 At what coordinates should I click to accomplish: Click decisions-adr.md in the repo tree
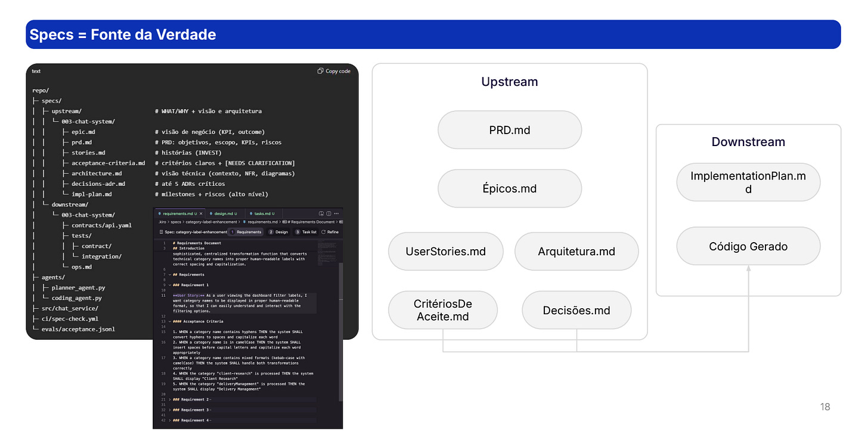[x=98, y=184]
